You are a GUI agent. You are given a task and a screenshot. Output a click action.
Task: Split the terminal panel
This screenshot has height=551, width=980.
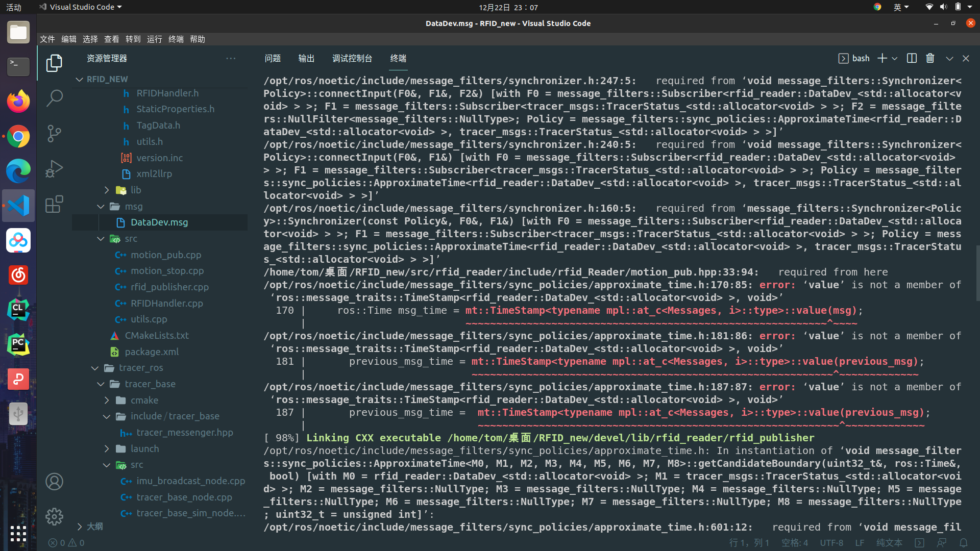[x=912, y=59]
